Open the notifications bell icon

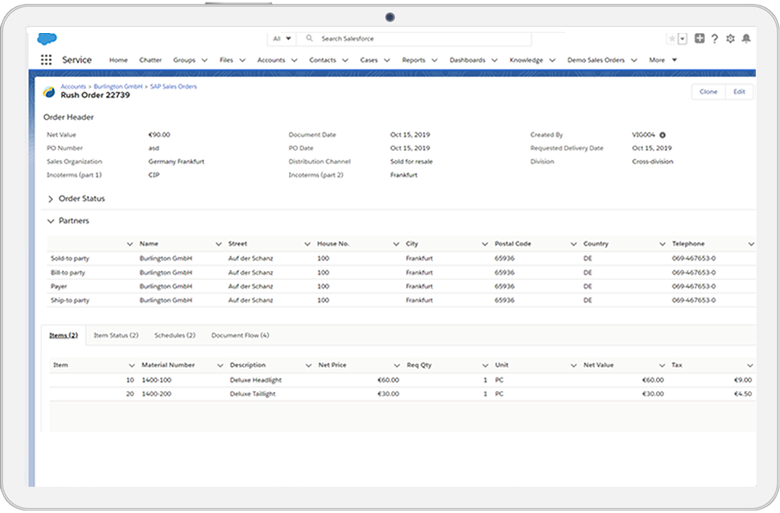tap(746, 39)
